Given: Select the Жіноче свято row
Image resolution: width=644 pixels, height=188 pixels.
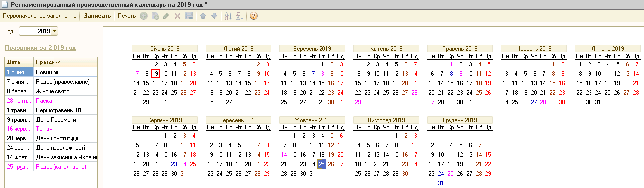Looking at the screenshot, I should coord(51,91).
